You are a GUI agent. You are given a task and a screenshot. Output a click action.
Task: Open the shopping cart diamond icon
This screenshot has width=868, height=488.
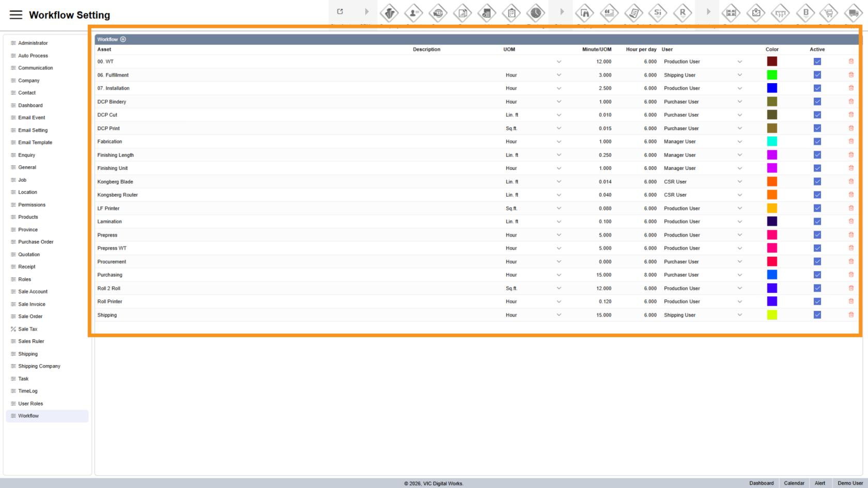pyautogui.click(x=829, y=13)
